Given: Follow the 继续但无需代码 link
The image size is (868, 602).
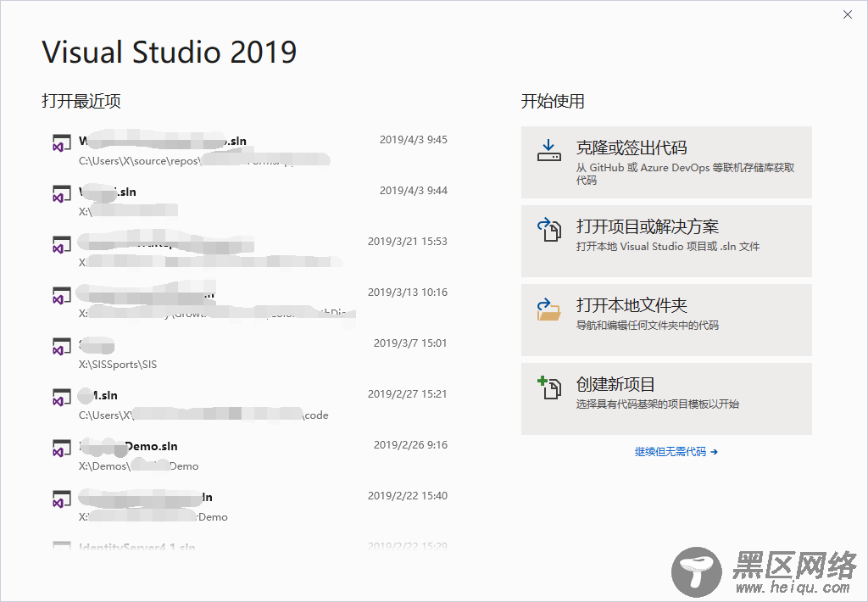Looking at the screenshot, I should (676, 452).
